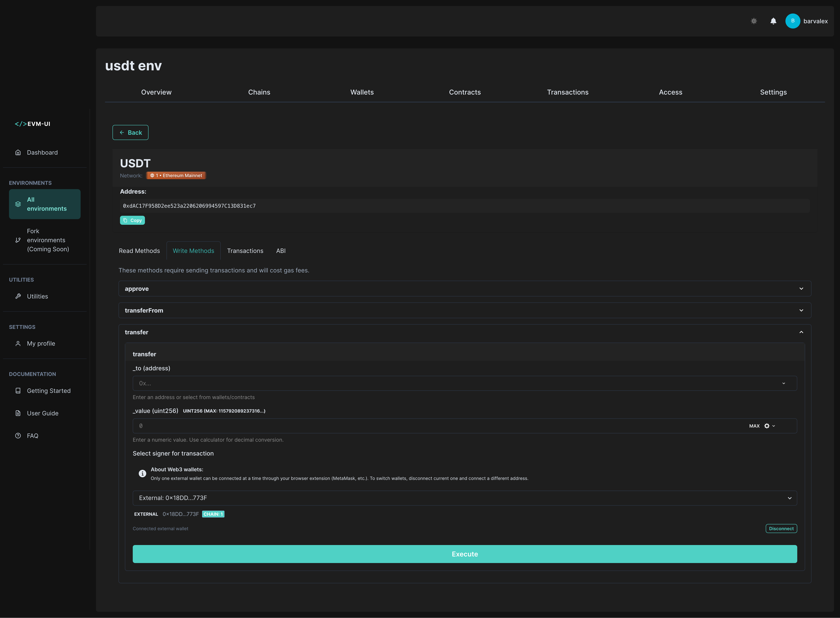The image size is (840, 618).
Task: Copy the contract address
Action: pos(132,220)
